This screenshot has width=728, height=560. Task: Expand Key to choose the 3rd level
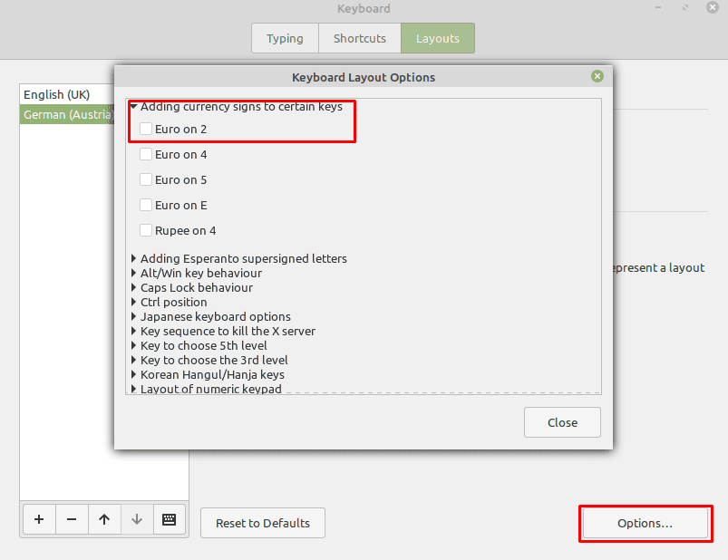point(133,360)
